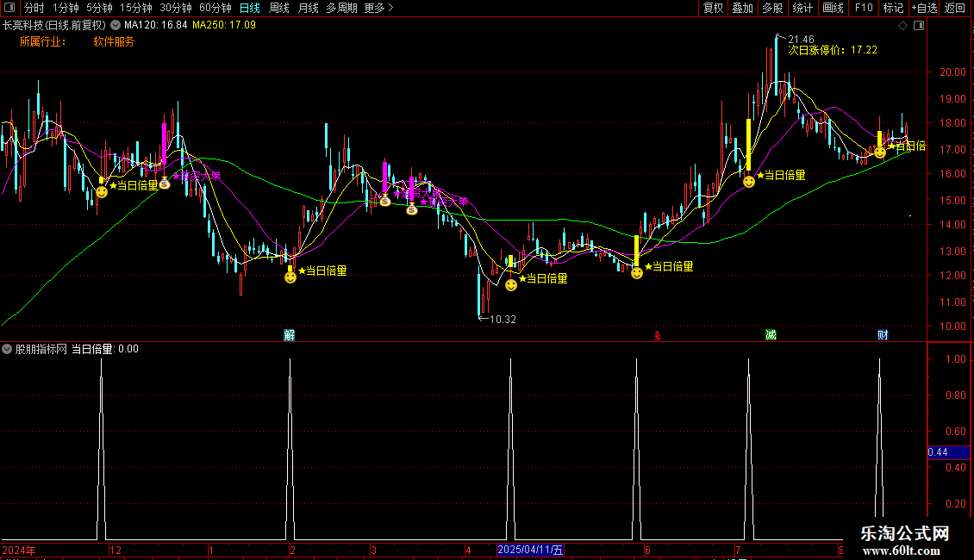Expand the 更多 periods menu
Screen dimensions: 974x560
(378, 8)
